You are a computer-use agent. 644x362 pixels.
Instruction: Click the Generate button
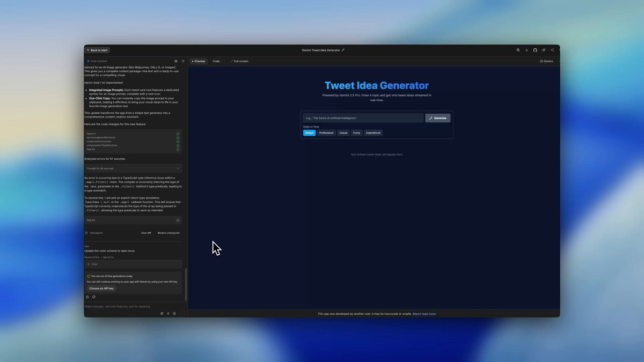coord(438,118)
